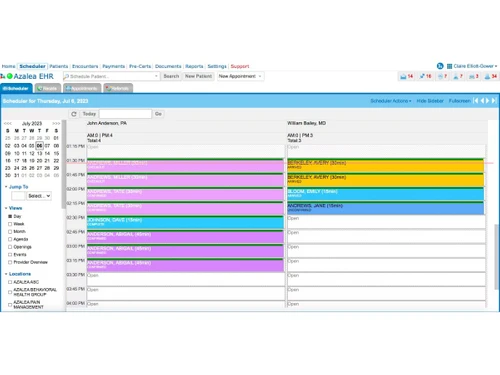Go to previous month in mini calendar
This screenshot has height=375, width=500.
point(8,123)
